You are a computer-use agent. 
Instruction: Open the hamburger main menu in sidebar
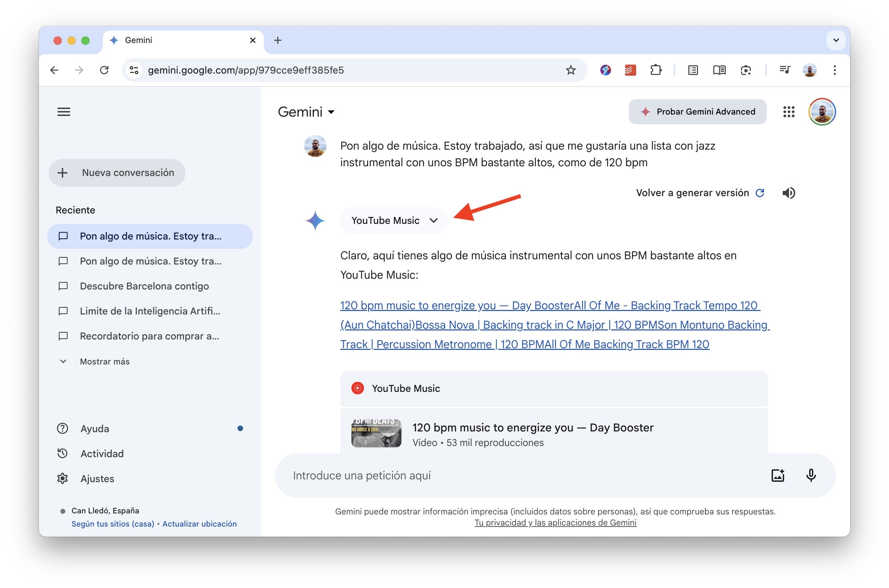pyautogui.click(x=64, y=112)
